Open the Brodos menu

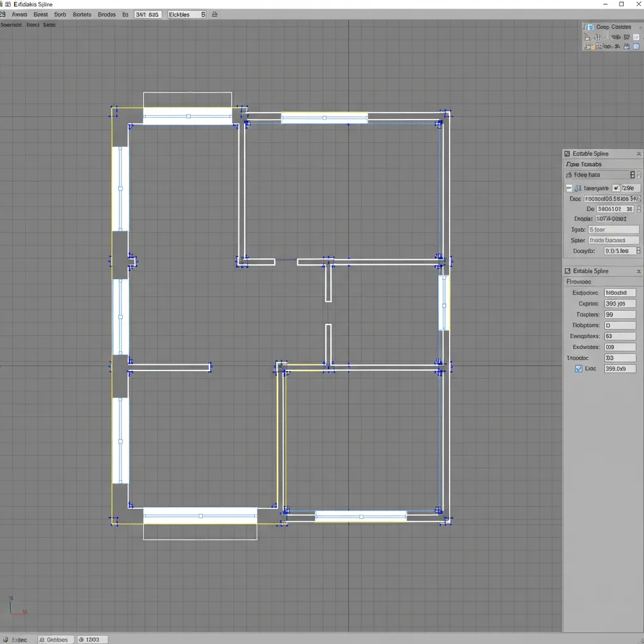click(x=106, y=14)
